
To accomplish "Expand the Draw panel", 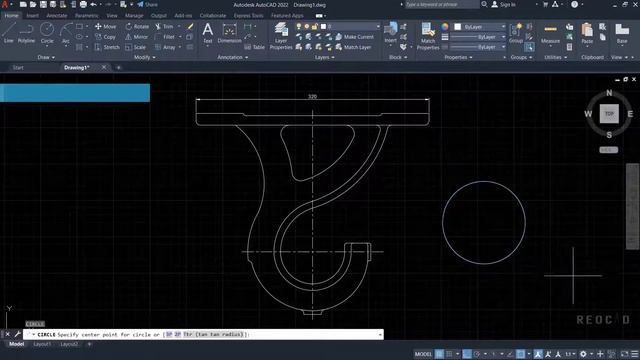I will click(46, 58).
